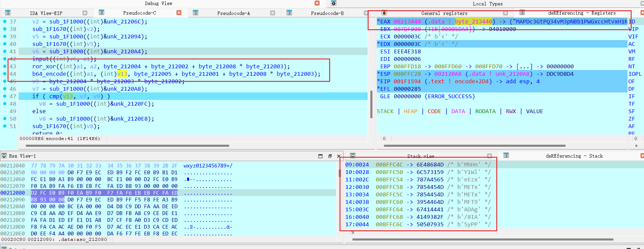Click the EAX register value 00213440

[407, 22]
